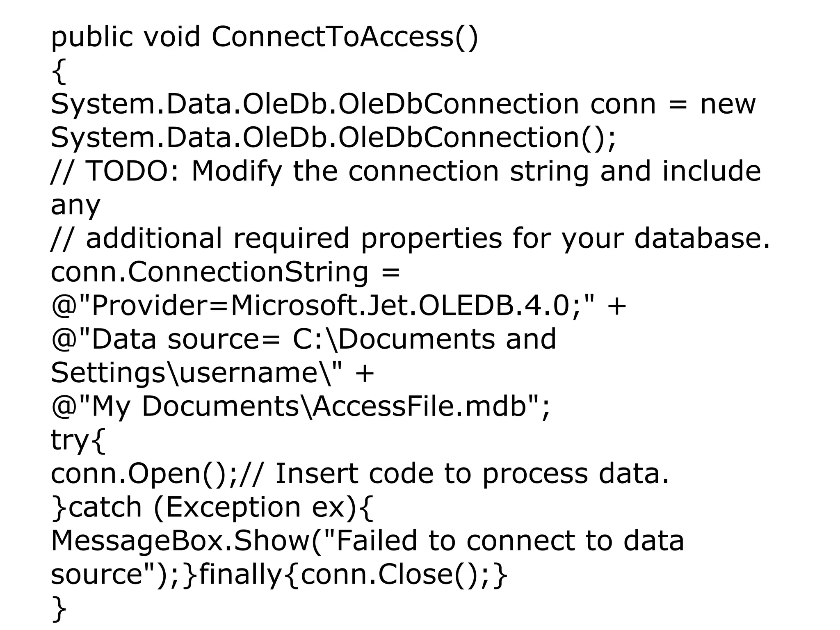The image size is (840, 630).
Task: Click the 'Insert code to process data' comment
Action: (x=472, y=474)
